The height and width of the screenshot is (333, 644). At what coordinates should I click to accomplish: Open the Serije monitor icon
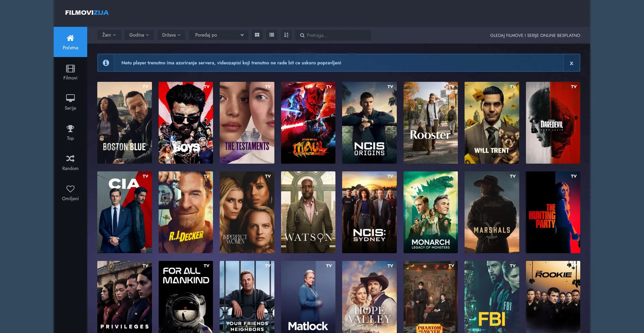[x=70, y=98]
